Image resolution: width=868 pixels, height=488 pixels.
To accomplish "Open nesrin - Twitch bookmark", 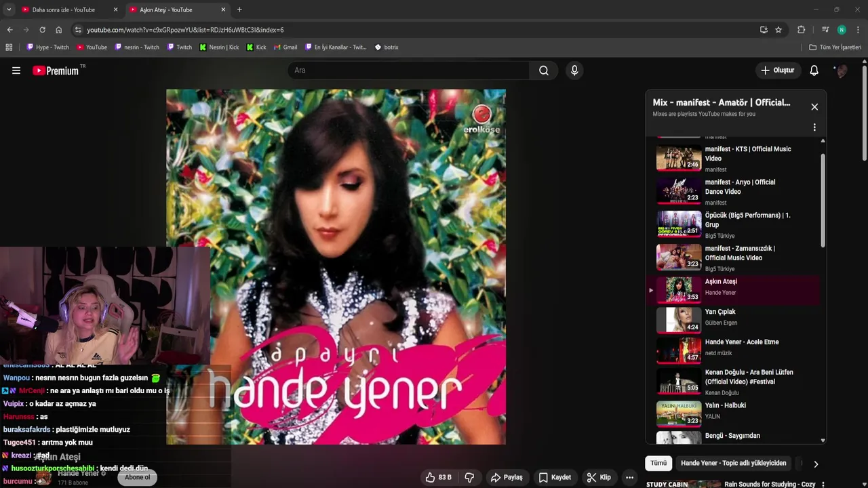I will 137,47.
